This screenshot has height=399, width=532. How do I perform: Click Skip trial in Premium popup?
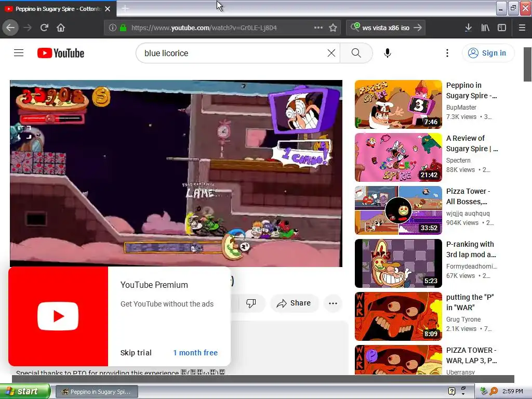coord(136,353)
